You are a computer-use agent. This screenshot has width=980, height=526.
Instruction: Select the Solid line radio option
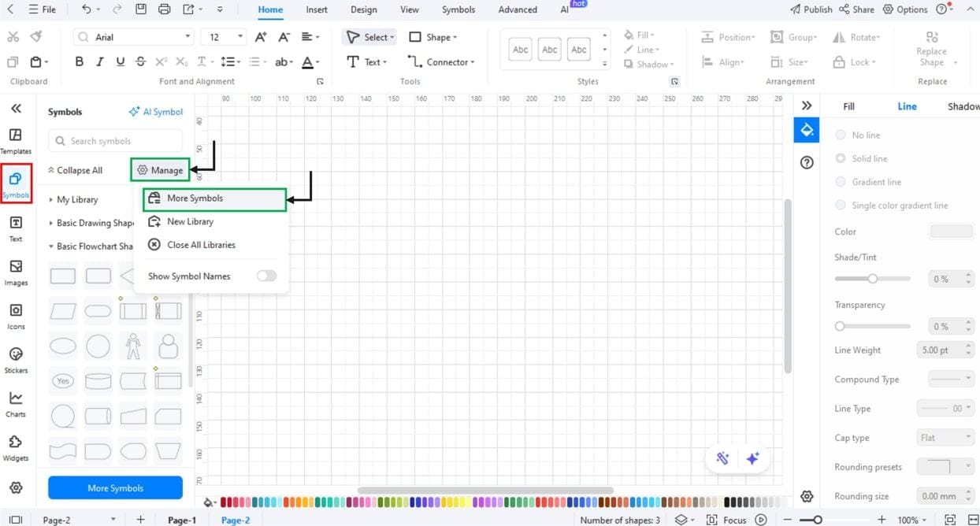[x=841, y=158]
